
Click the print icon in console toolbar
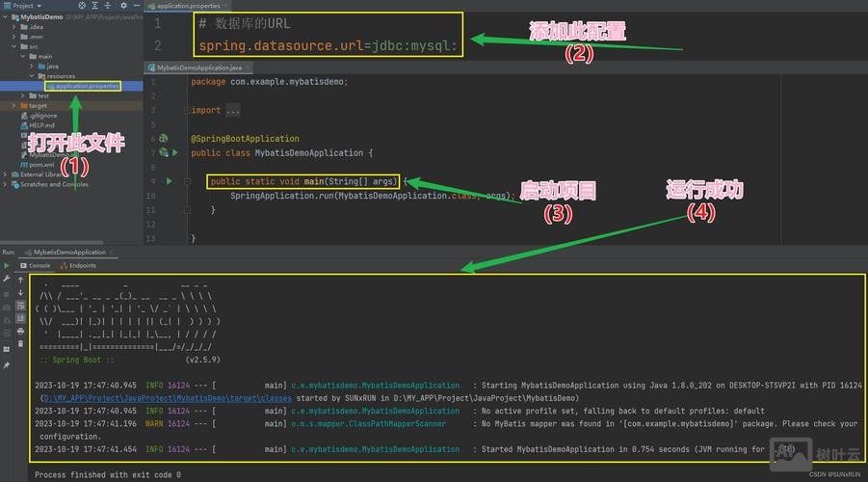pyautogui.click(x=21, y=331)
